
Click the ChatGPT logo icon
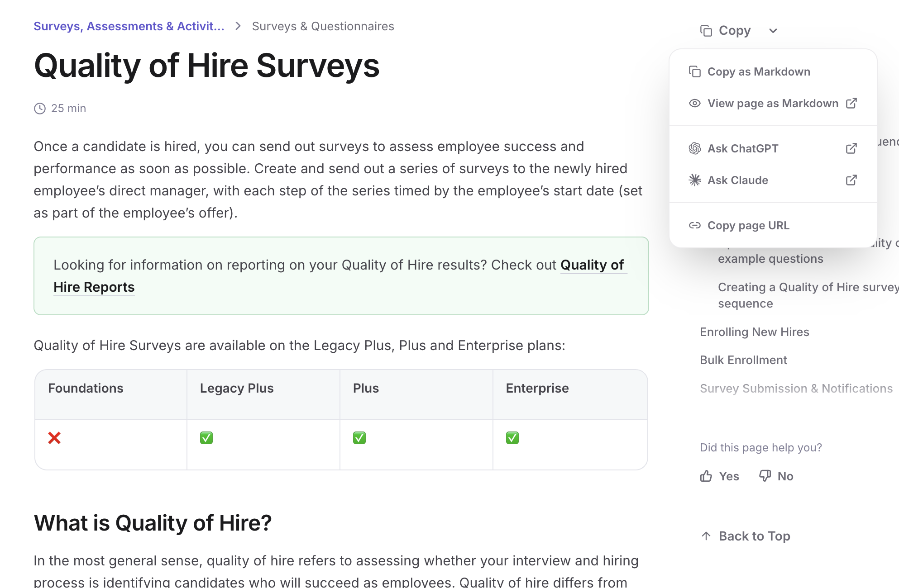coord(695,148)
